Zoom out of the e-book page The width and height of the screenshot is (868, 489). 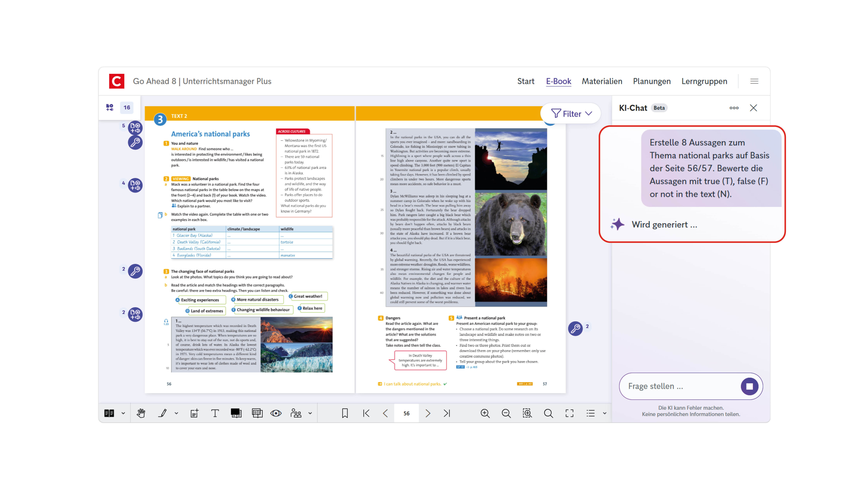[x=506, y=413]
